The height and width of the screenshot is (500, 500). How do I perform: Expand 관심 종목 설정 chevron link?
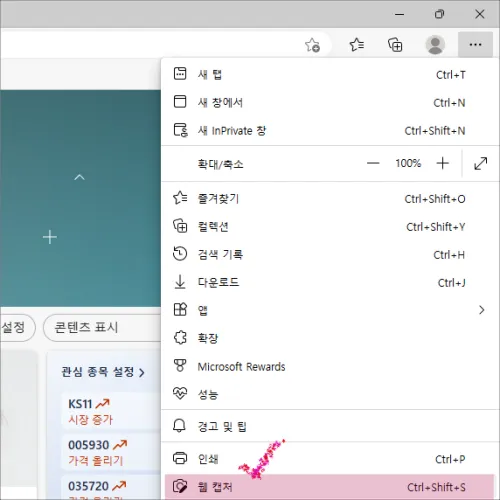(142, 372)
